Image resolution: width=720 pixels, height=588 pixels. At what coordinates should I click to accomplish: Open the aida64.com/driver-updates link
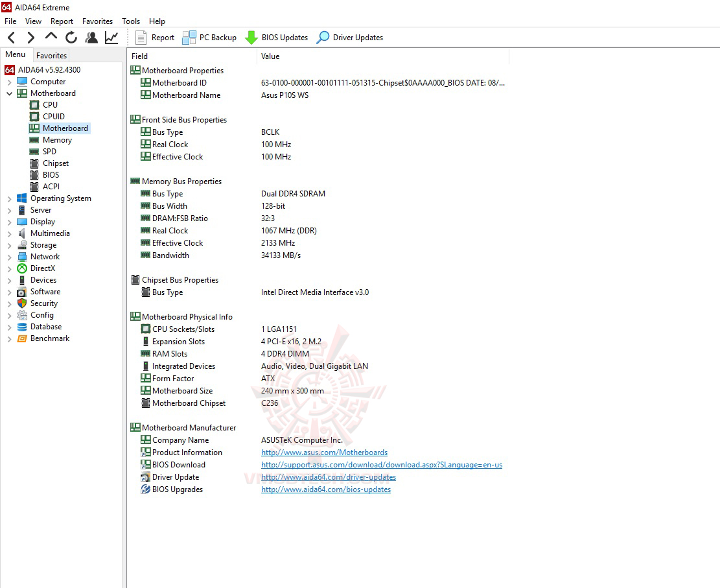(x=329, y=477)
